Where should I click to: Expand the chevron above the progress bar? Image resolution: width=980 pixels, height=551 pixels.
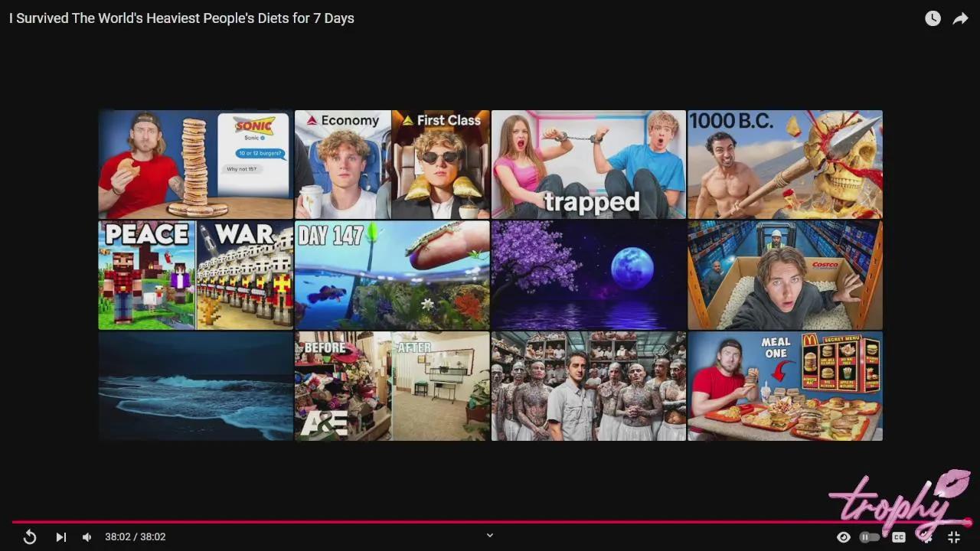click(489, 535)
